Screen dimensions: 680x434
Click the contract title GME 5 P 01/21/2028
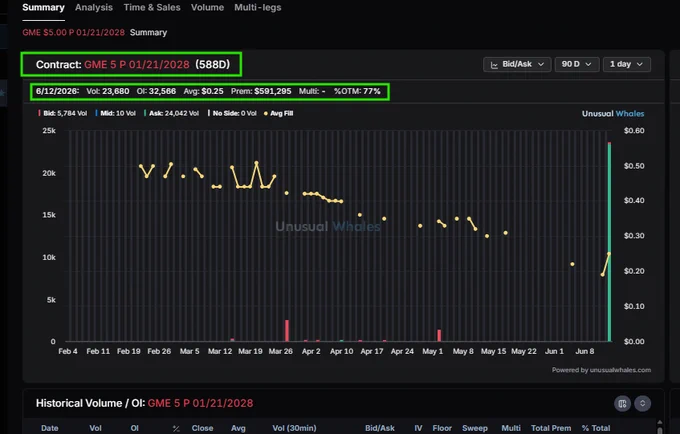click(137, 65)
